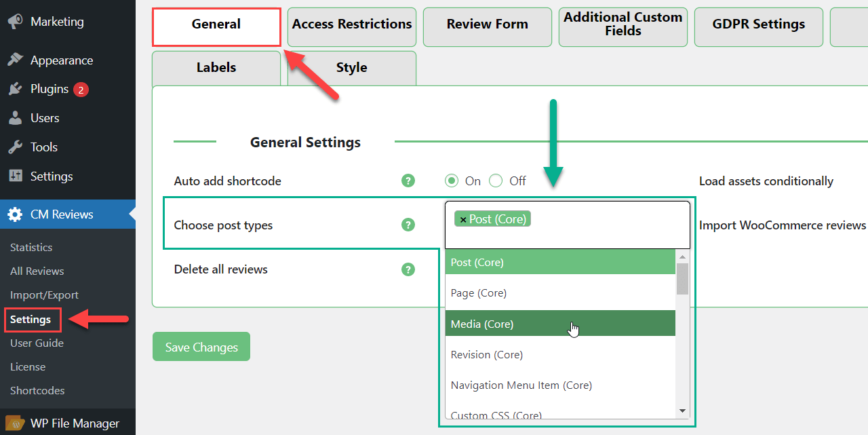Select the Off radio button
This screenshot has height=435, width=868.
496,181
